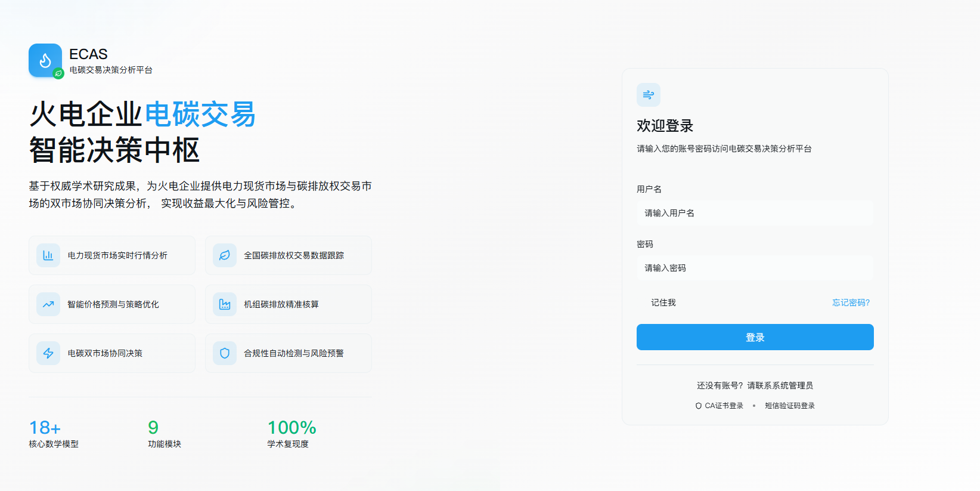
Task: Open the 忘记密码? link
Action: tap(851, 303)
